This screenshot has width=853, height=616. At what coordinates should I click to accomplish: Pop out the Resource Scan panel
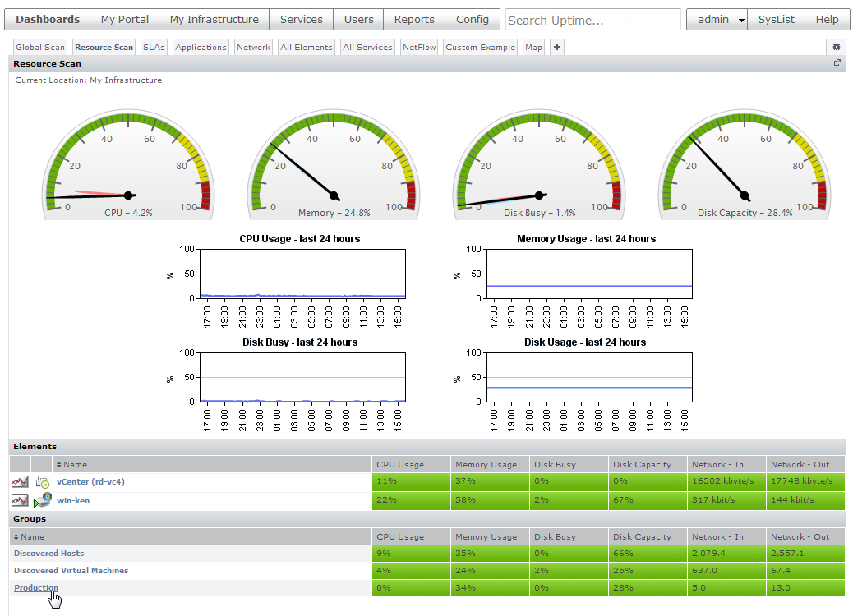[x=837, y=63]
